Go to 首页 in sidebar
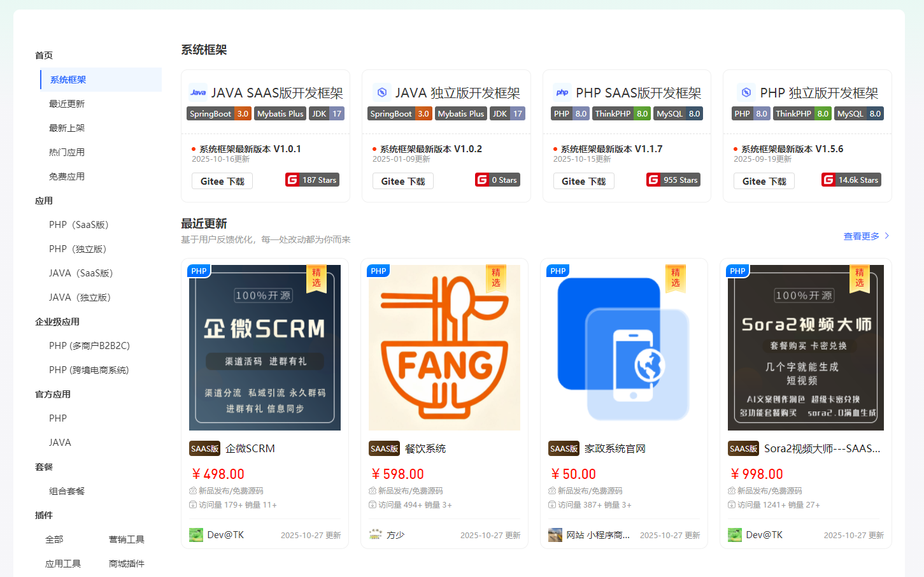This screenshot has width=924, height=577. 44,55
